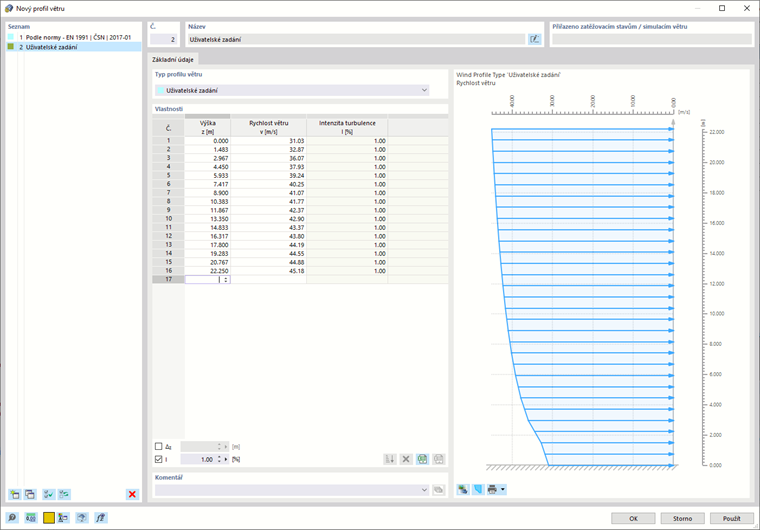Click the yellow color square in bottom bar

(x=49, y=518)
